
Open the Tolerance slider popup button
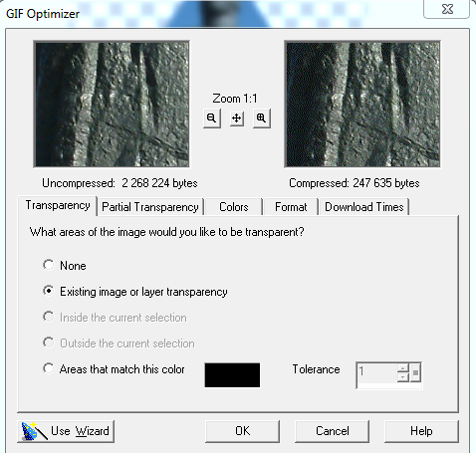pos(415,372)
